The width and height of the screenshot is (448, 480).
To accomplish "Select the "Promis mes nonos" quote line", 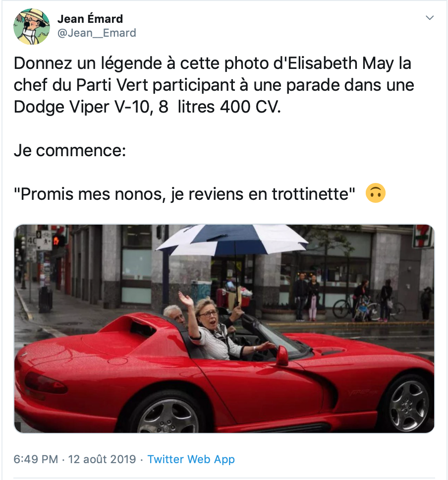I will 184,194.
